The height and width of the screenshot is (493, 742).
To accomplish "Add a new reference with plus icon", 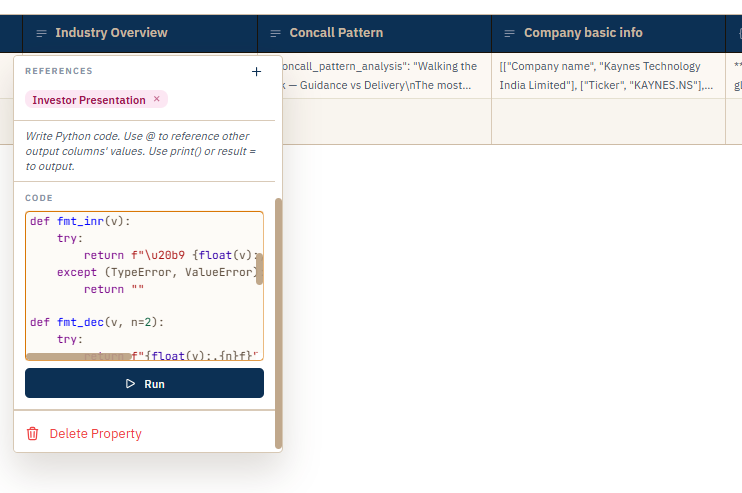I will [x=256, y=71].
